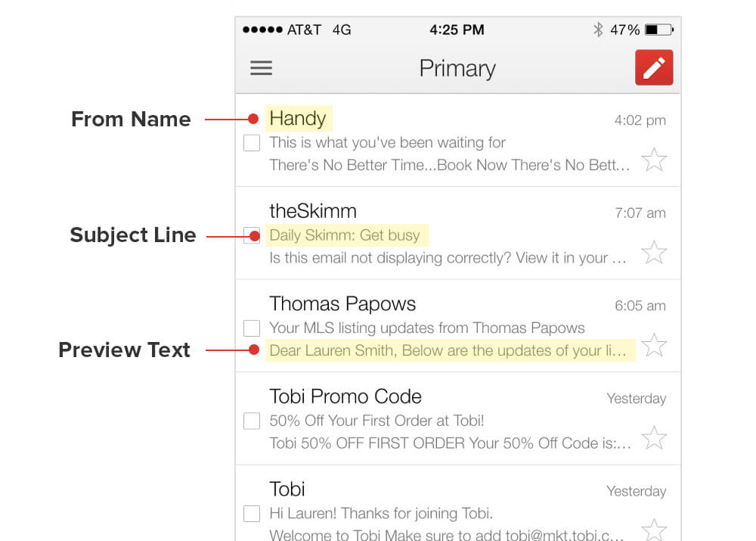Check the box for Tobi welcome email
Viewport: 756px width, 541px height.
click(x=252, y=514)
